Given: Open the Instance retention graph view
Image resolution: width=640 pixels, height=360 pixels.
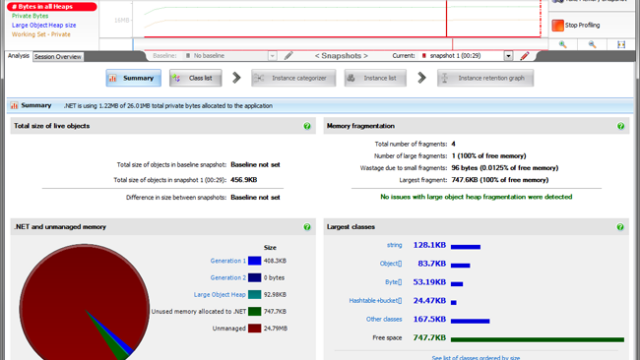Looking at the screenshot, I should 485,78.
